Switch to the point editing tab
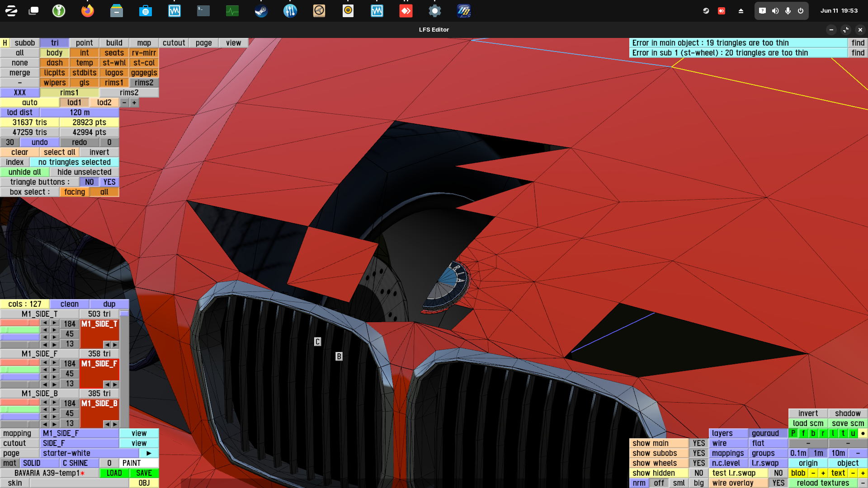 pyautogui.click(x=84, y=43)
